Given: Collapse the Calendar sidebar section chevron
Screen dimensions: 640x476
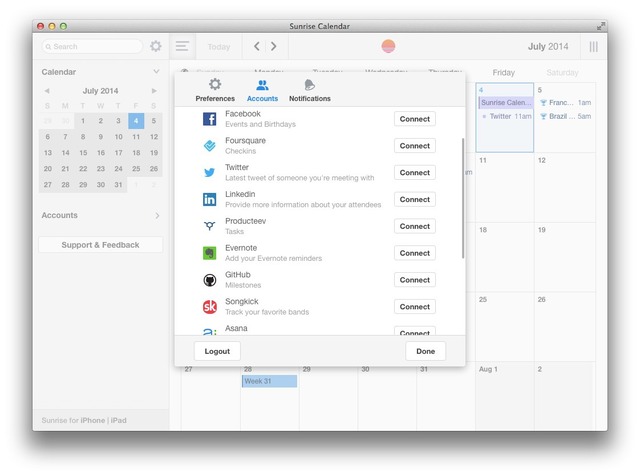Looking at the screenshot, I should coord(156,71).
